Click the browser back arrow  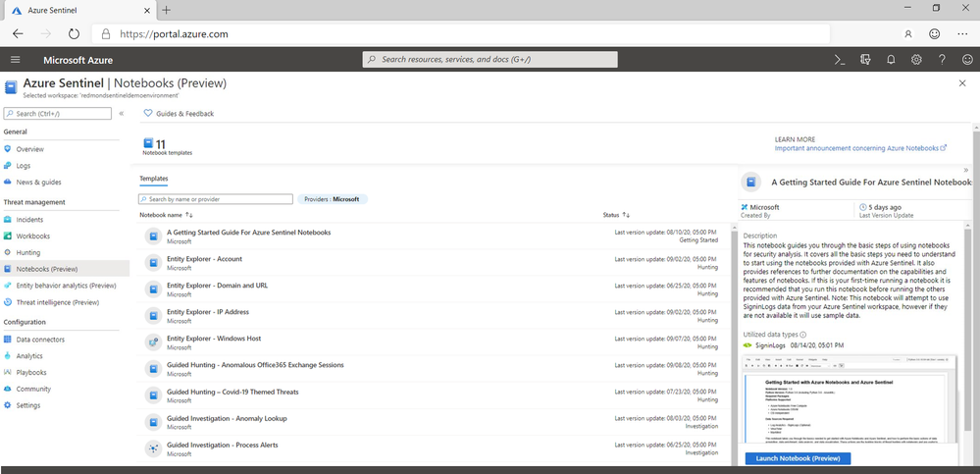coord(18,33)
